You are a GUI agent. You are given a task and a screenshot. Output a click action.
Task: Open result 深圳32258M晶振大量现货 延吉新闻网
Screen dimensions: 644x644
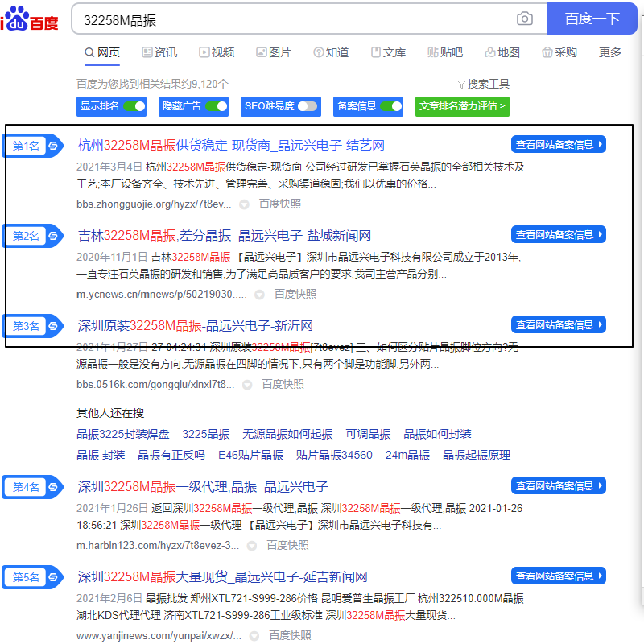point(222,577)
